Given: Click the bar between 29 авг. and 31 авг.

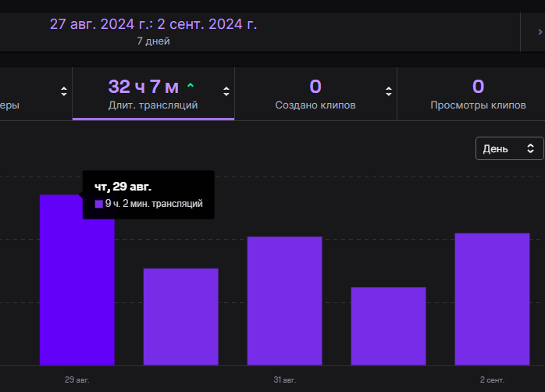Looking at the screenshot, I should (x=180, y=317).
